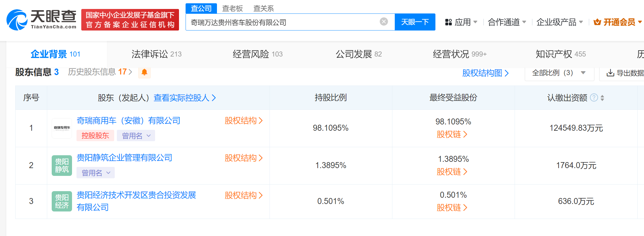Open the 开通会员 dropdown
The width and height of the screenshot is (644, 236).
[x=640, y=22]
